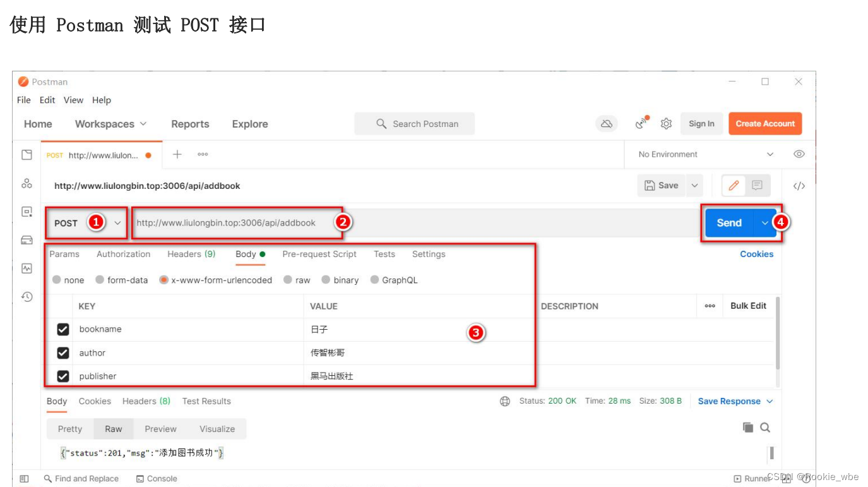Screen dimensions: 868x487
Task: Open the Monitors sidebar icon
Action: pyautogui.click(x=27, y=268)
